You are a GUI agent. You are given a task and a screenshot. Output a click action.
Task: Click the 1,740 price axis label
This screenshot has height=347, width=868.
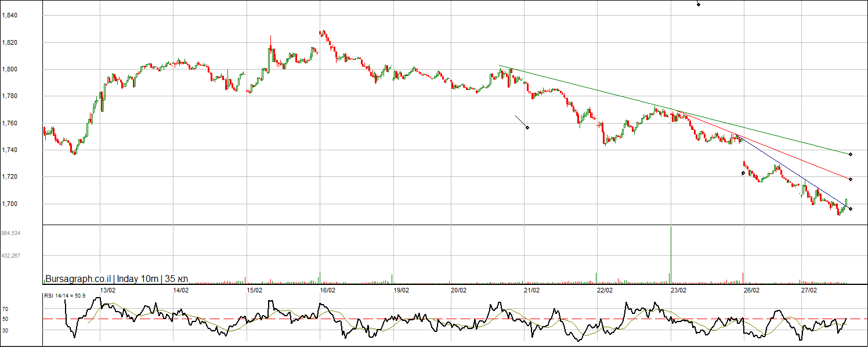tap(9, 150)
